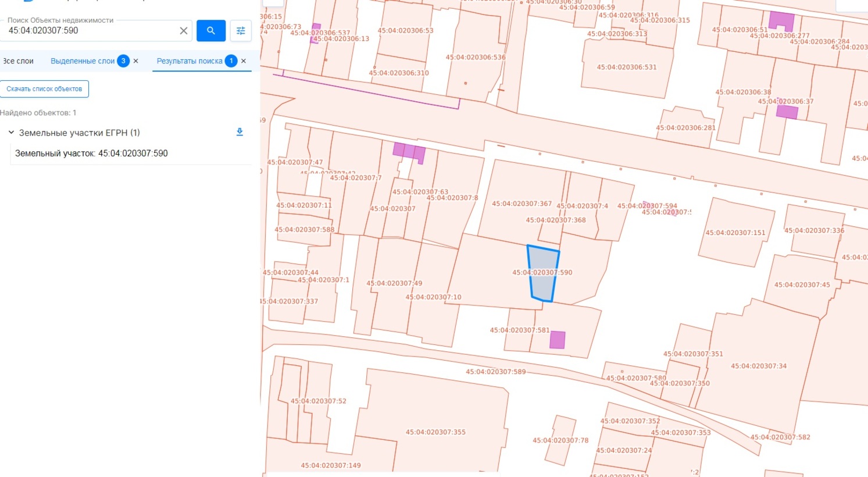Close the Результаты поиска tab
Image resolution: width=868 pixels, height=477 pixels.
click(x=244, y=61)
